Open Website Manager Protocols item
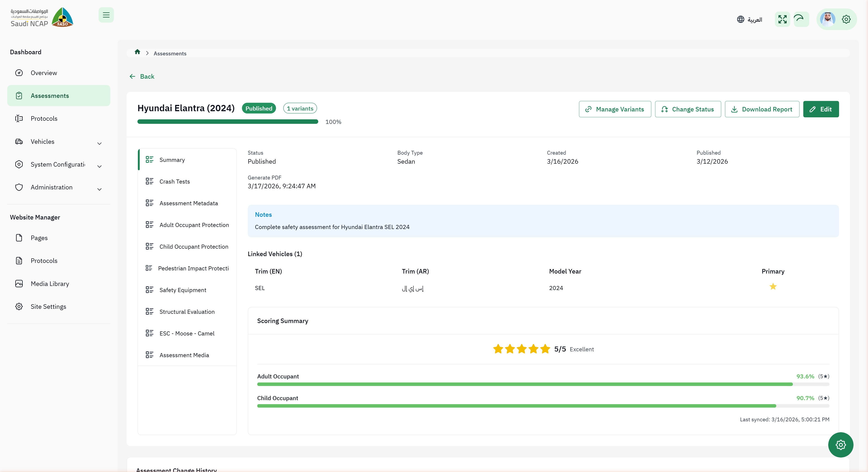 pyautogui.click(x=59, y=261)
